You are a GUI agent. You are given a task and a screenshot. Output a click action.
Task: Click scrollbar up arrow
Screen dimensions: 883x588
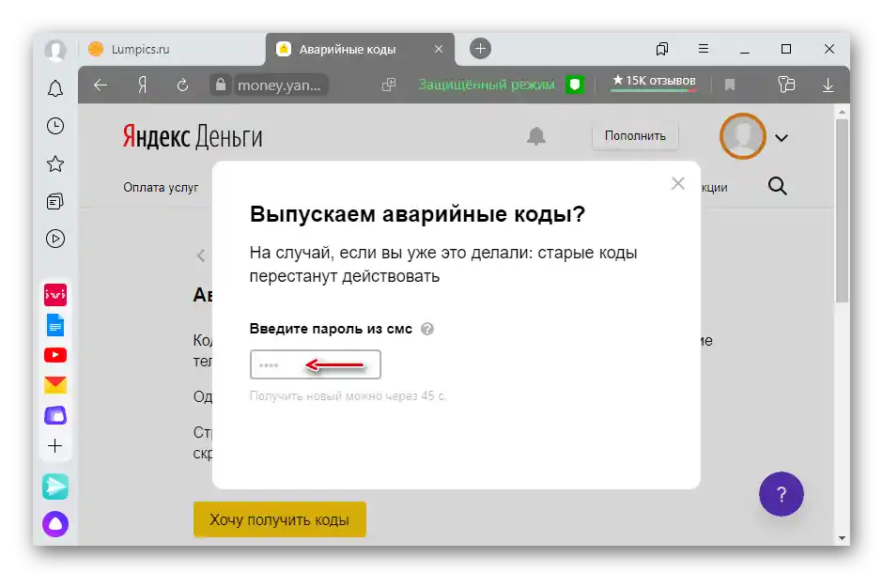tap(842, 112)
